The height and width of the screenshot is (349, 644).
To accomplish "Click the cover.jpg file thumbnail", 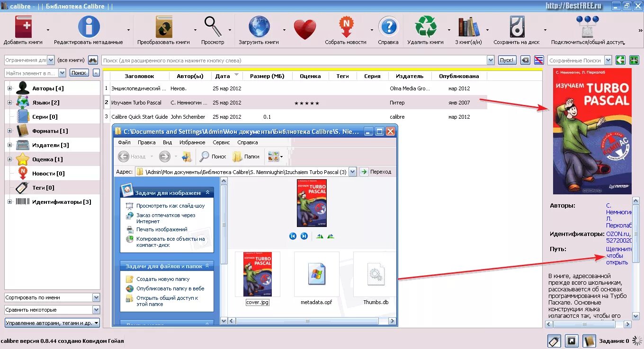I will (x=257, y=274).
